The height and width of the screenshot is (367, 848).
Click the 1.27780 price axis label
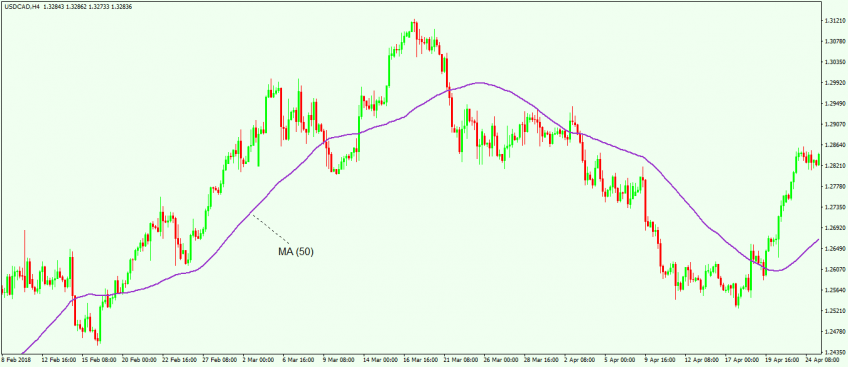836,186
